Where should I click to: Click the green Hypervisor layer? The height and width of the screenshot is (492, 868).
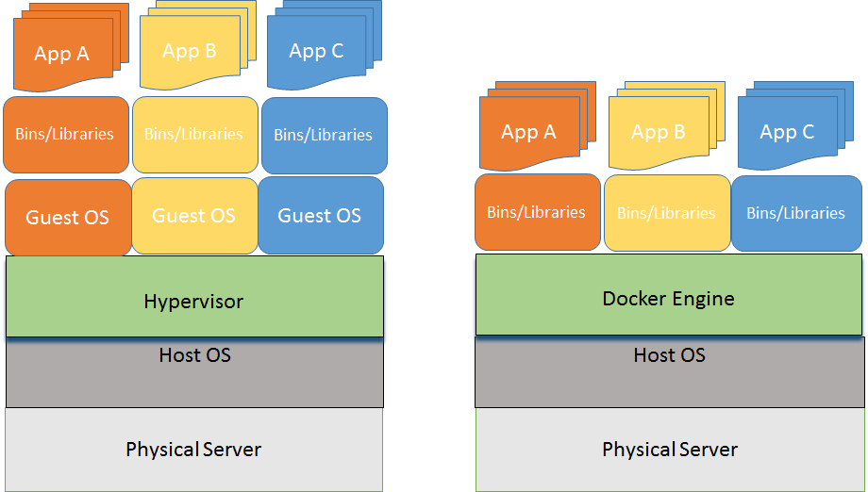(x=195, y=296)
